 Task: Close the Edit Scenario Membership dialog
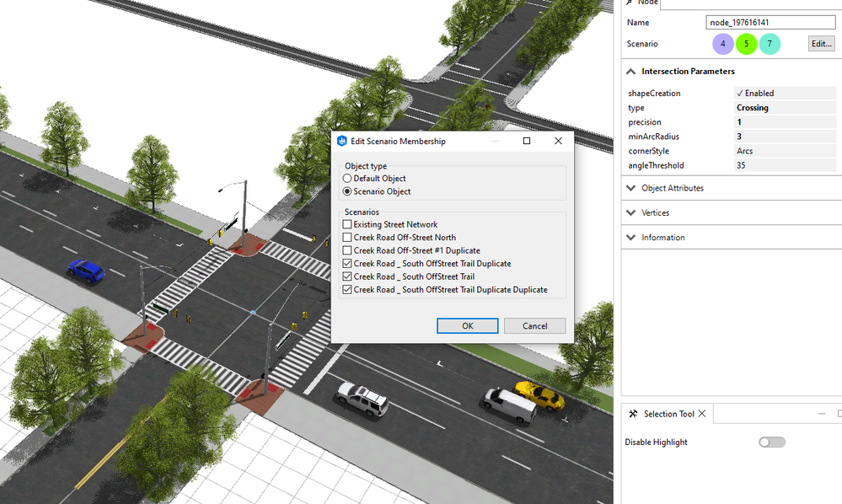click(x=558, y=141)
